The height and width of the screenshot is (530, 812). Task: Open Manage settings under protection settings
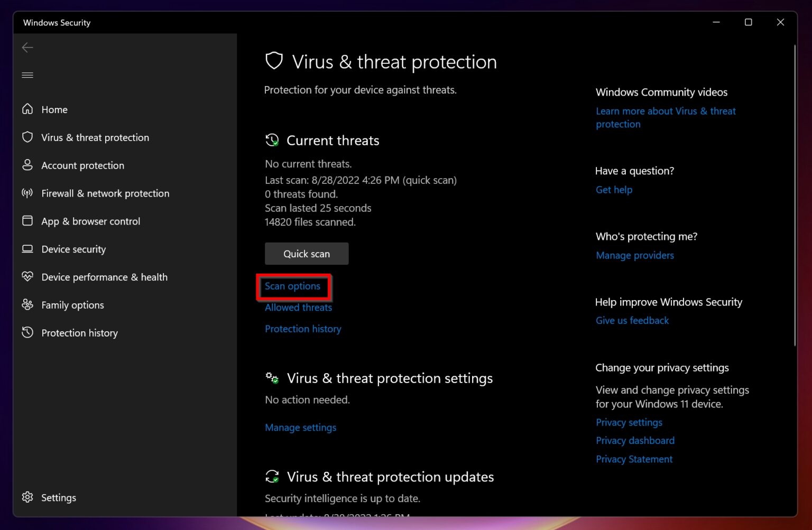300,427
